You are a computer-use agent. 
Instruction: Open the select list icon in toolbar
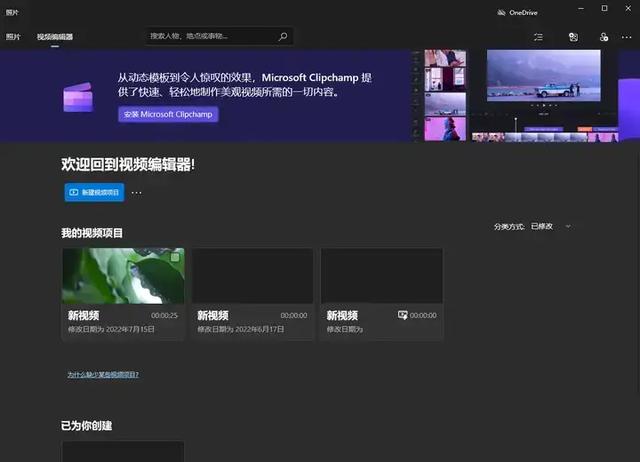point(538,37)
